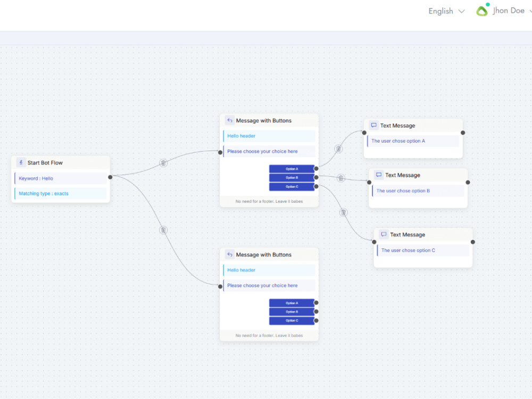Image resolution: width=532 pixels, height=399 pixels.
Task: Select Option A output connector in lower node
Action: (x=316, y=302)
